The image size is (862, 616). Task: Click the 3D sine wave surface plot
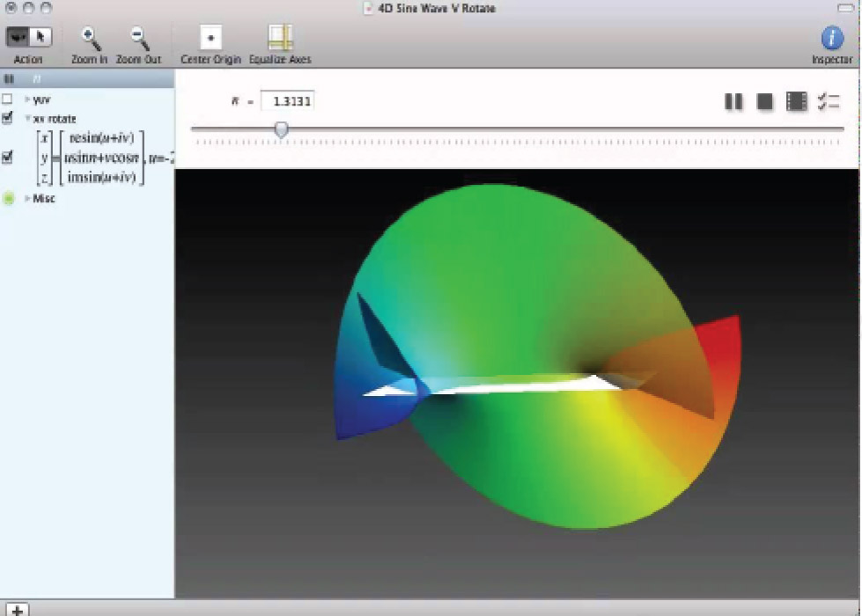coord(536,357)
